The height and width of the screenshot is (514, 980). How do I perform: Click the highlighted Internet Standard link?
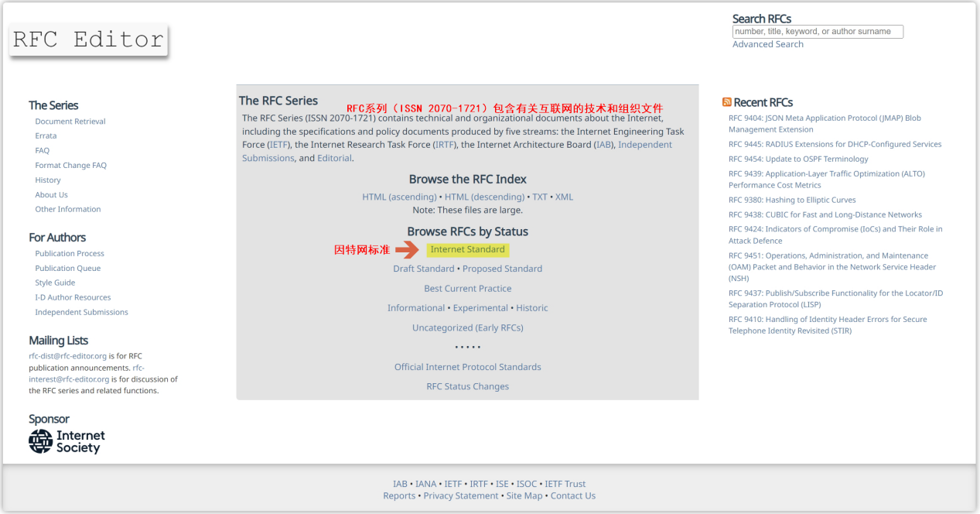[467, 249]
